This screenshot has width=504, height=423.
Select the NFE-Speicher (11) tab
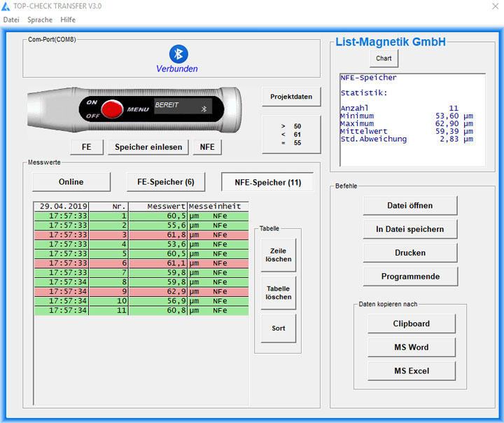[267, 182]
